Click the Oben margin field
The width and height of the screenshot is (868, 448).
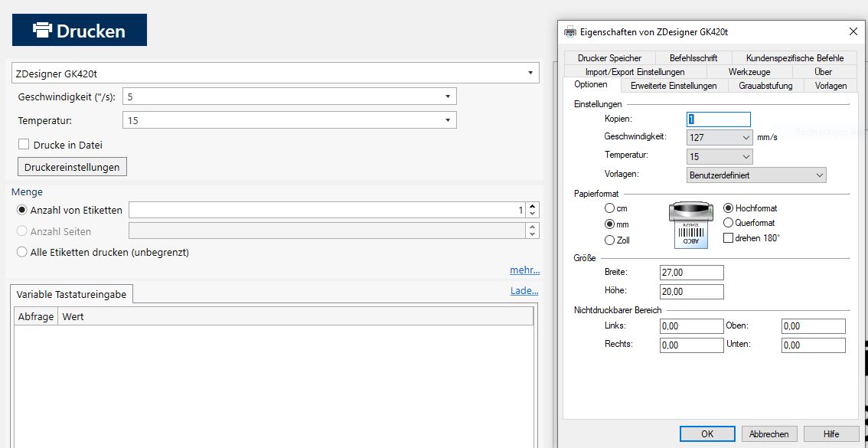(814, 326)
